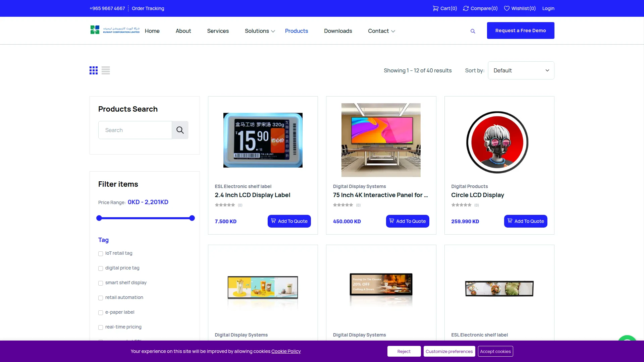Add Circle LCD Display to quote
Screen dimensions: 644x362
[526, 221]
